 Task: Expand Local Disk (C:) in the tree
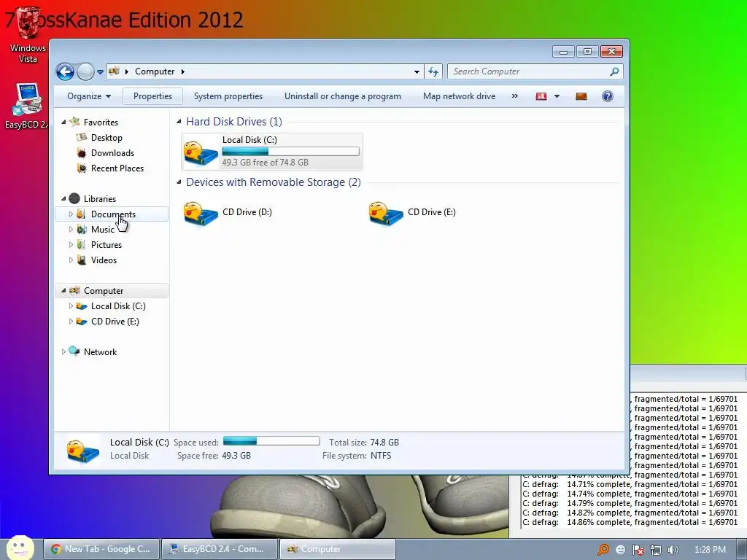[x=71, y=306]
